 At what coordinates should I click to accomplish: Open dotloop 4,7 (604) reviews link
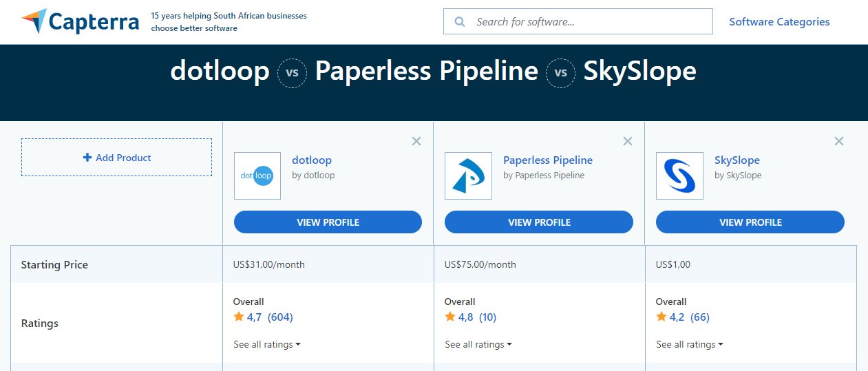tap(270, 317)
